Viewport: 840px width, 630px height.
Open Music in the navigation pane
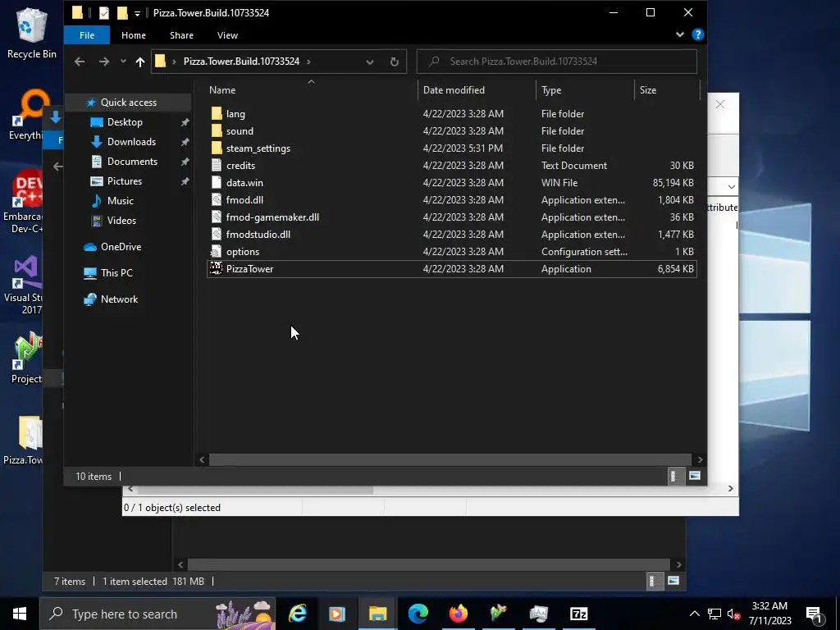coord(120,201)
